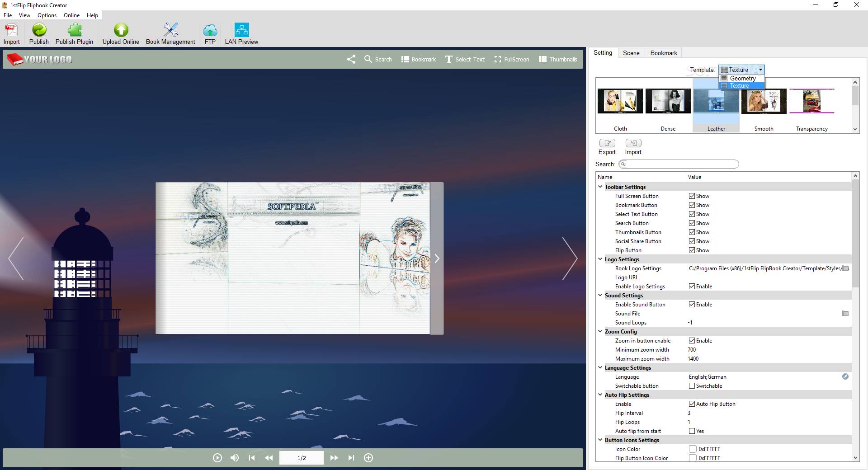Click the settings Search input field

tap(679, 164)
